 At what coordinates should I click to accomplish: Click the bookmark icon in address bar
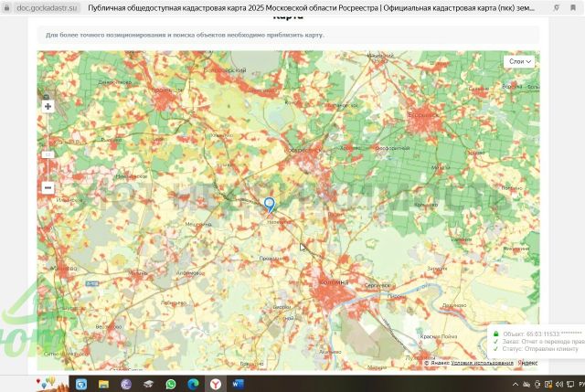tap(573, 7)
